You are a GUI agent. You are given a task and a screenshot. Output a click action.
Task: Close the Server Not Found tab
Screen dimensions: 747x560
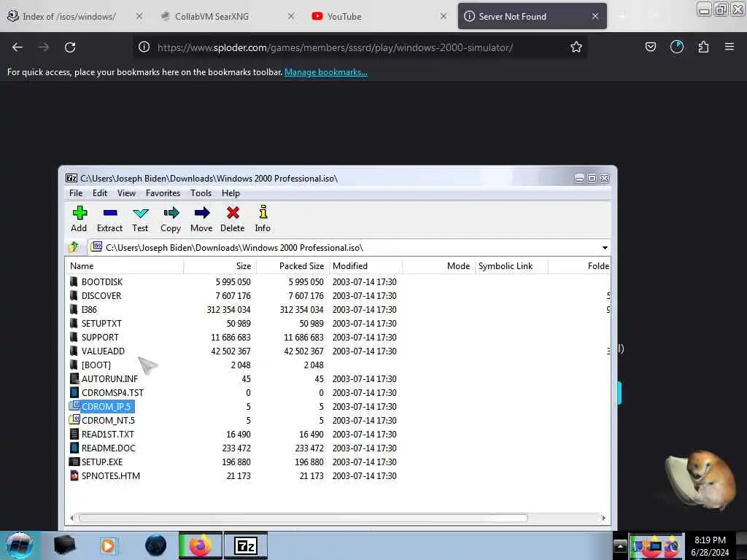[x=595, y=16]
